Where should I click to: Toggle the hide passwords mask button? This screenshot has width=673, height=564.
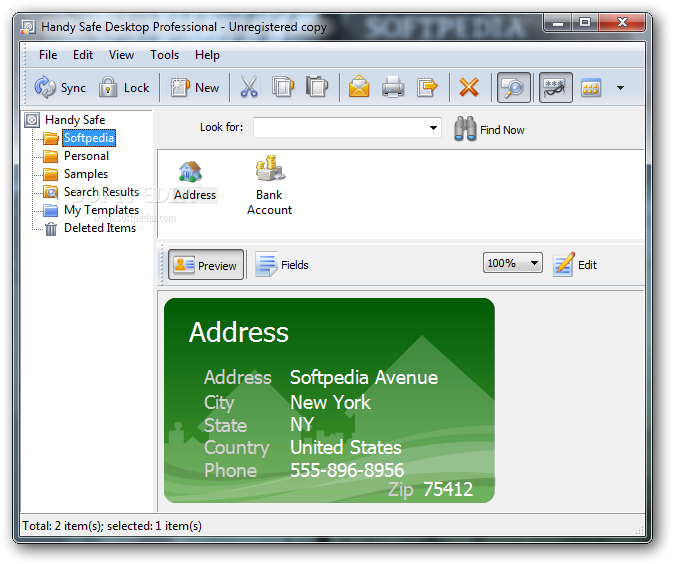point(555,88)
